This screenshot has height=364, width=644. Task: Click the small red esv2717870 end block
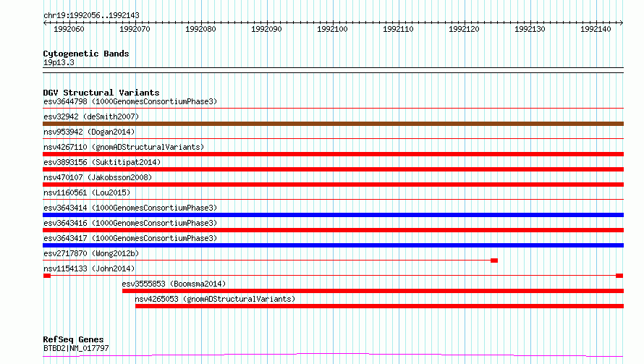click(494, 261)
